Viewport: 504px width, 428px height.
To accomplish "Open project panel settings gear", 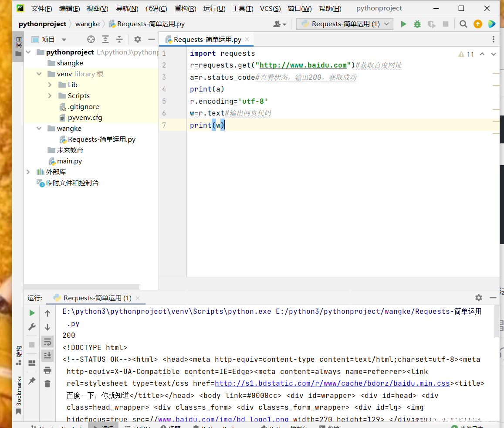I will click(138, 40).
